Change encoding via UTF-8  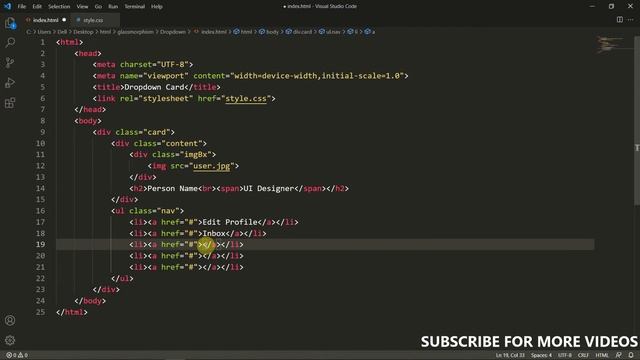click(x=565, y=355)
